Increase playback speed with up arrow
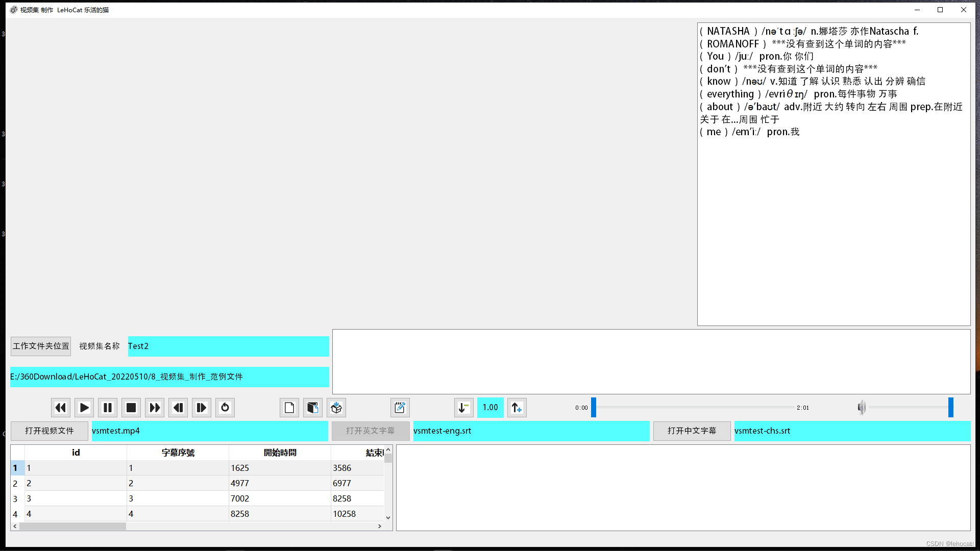980x551 pixels. 517,408
